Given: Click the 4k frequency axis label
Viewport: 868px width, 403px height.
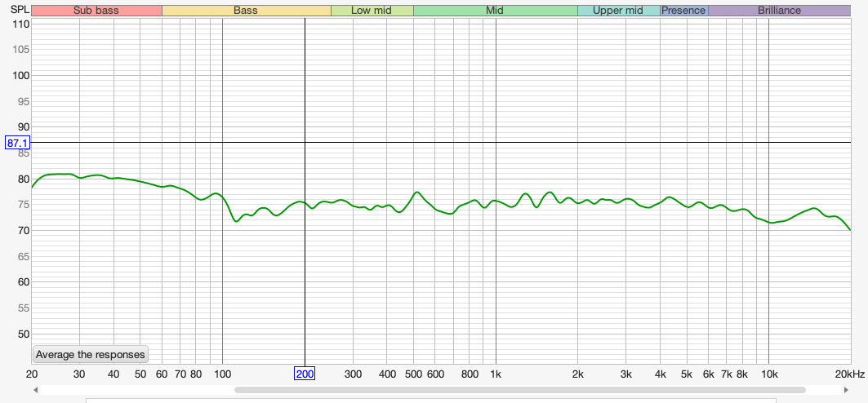Looking at the screenshot, I should point(660,374).
